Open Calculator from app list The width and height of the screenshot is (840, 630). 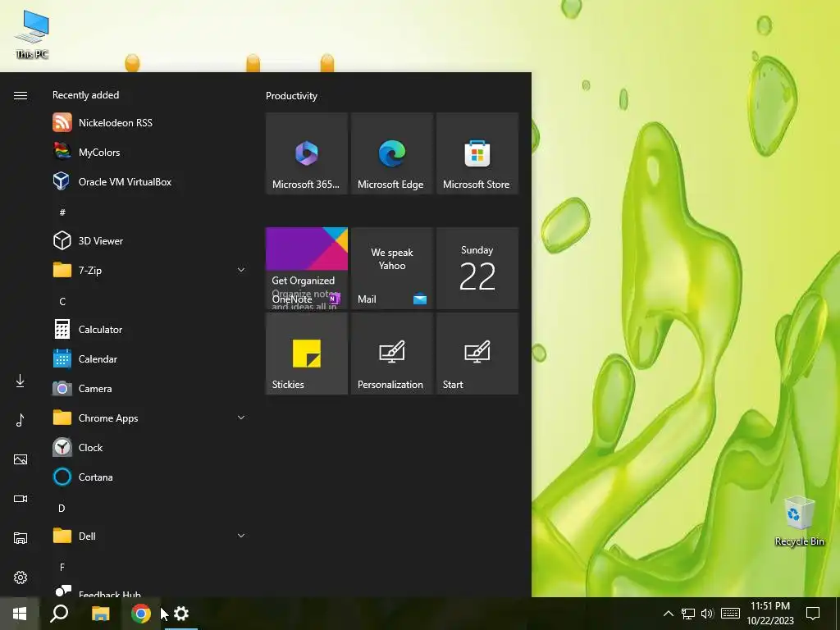coord(149,330)
